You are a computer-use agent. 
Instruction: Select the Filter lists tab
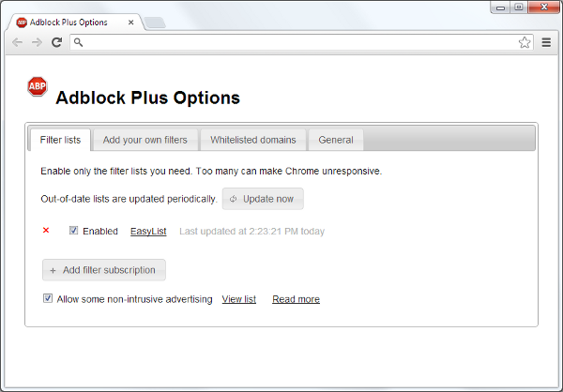[x=60, y=140]
